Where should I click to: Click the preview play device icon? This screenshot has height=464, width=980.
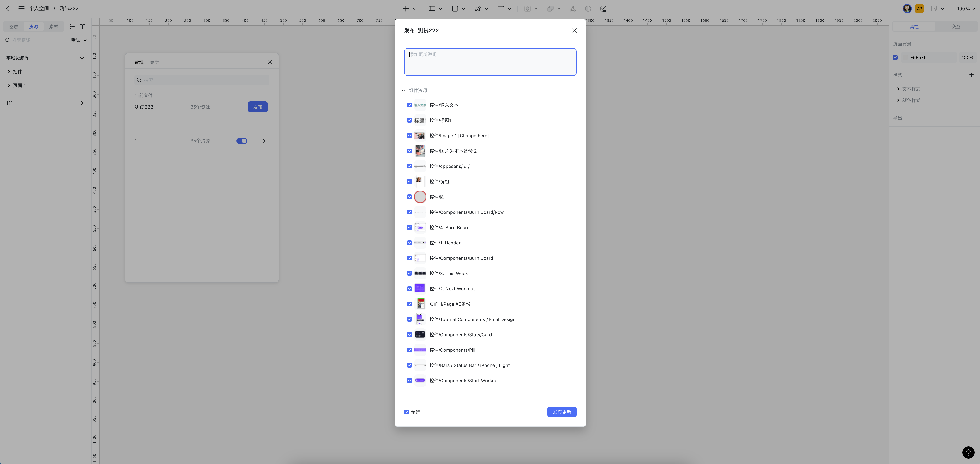point(934,8)
